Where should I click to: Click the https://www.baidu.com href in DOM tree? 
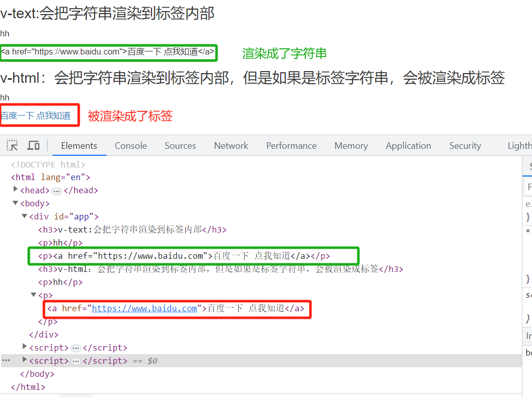pyautogui.click(x=144, y=308)
